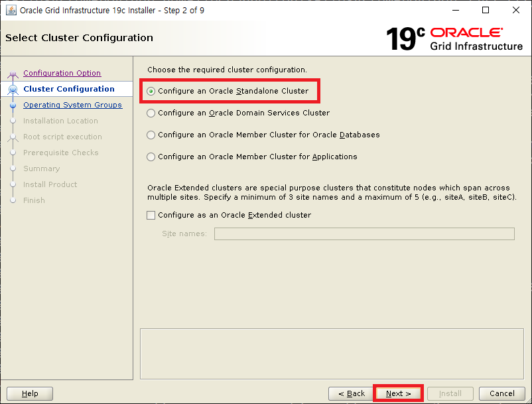Click the Operating System Groups step marker

(x=13, y=105)
